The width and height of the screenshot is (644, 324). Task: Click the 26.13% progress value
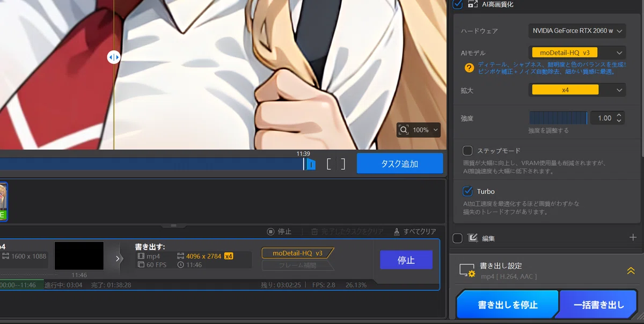pyautogui.click(x=356, y=285)
